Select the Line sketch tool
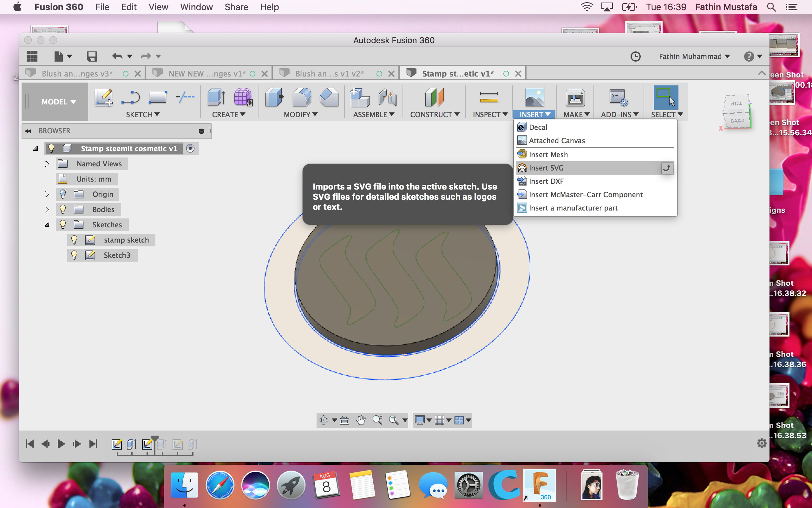Viewport: 812px width, 508px height. [x=131, y=97]
